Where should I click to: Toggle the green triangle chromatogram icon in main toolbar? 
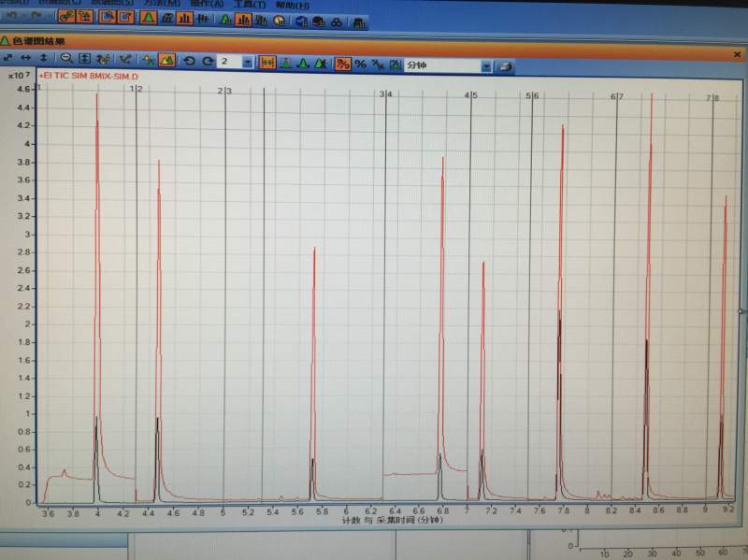[149, 18]
